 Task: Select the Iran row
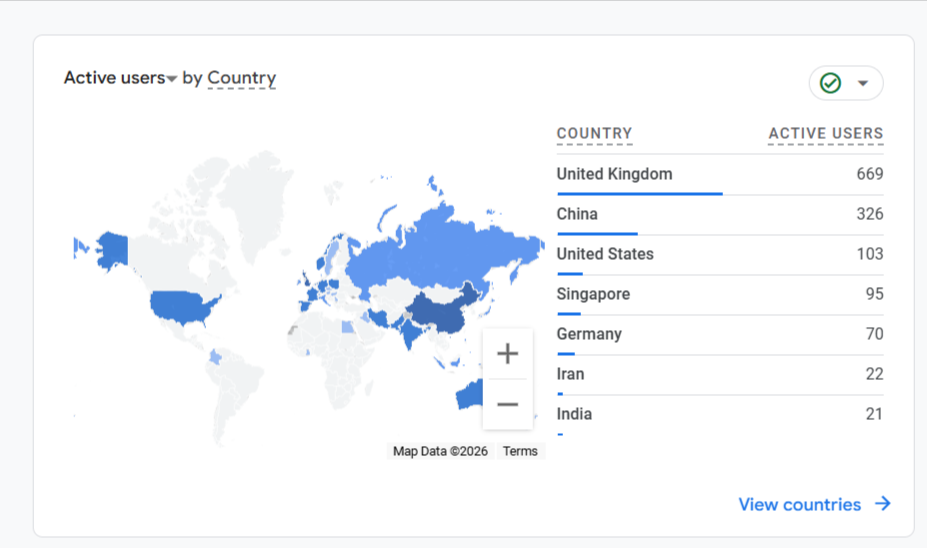[x=720, y=375]
